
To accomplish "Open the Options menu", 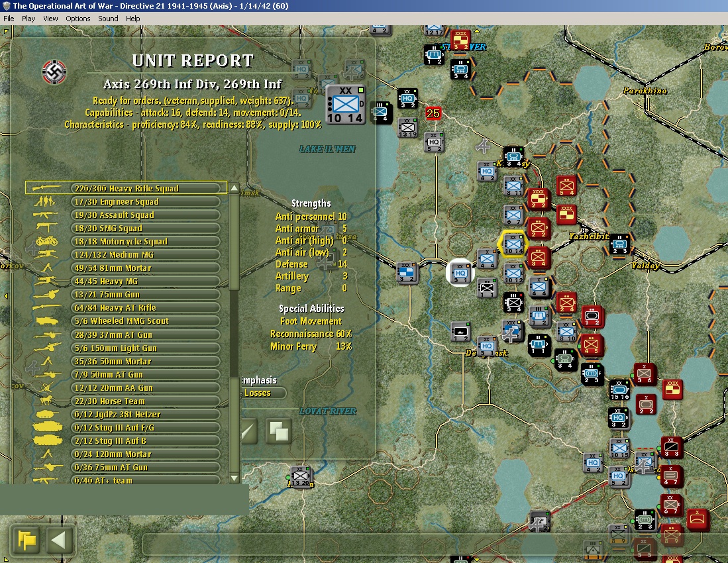I will pyautogui.click(x=78, y=19).
